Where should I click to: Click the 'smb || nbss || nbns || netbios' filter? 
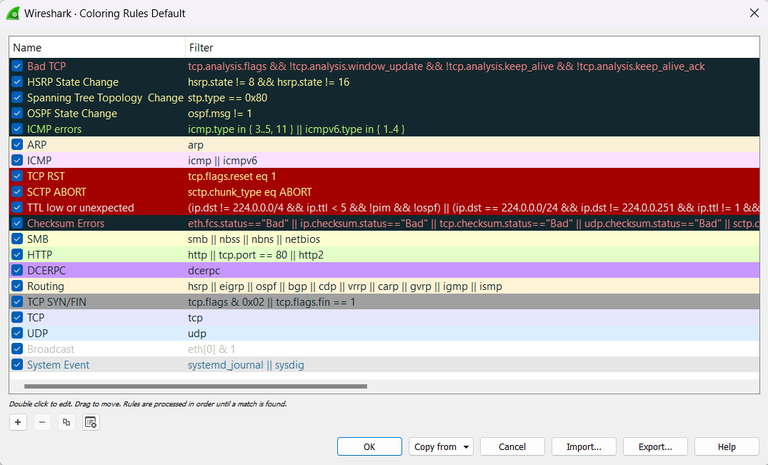tap(254, 239)
